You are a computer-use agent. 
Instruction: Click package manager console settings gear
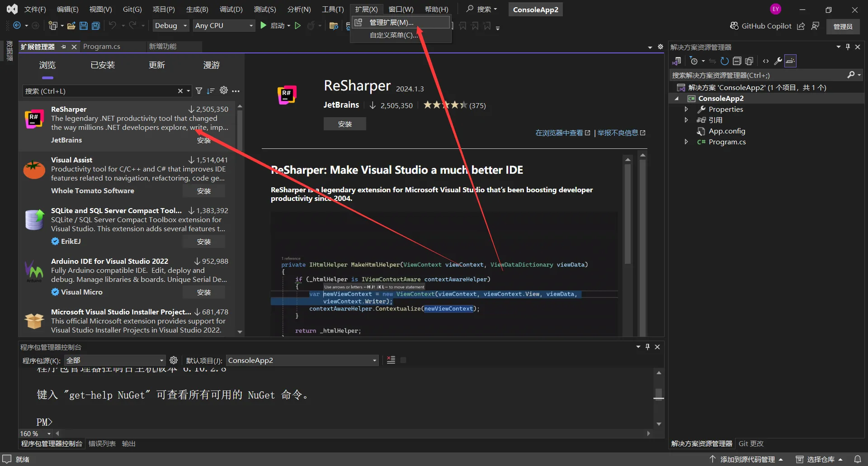[x=174, y=360]
